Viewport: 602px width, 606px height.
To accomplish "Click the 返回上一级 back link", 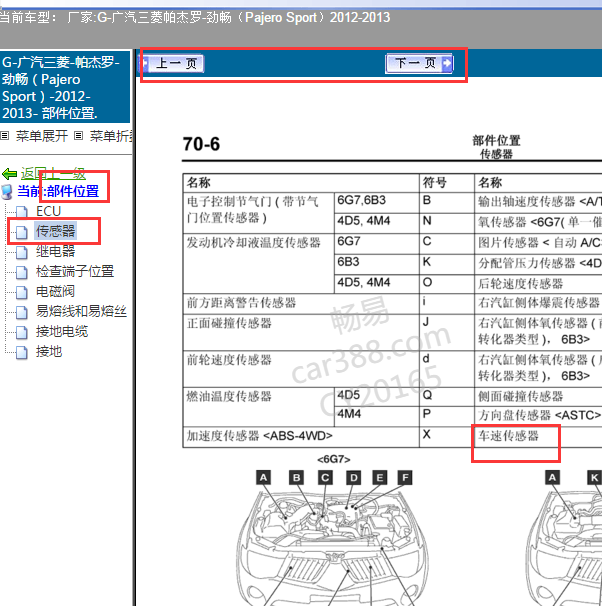I will click(53, 174).
